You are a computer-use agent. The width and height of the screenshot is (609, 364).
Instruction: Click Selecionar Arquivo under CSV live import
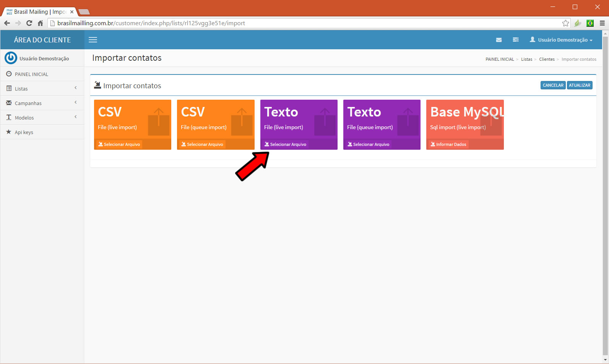pos(119,144)
